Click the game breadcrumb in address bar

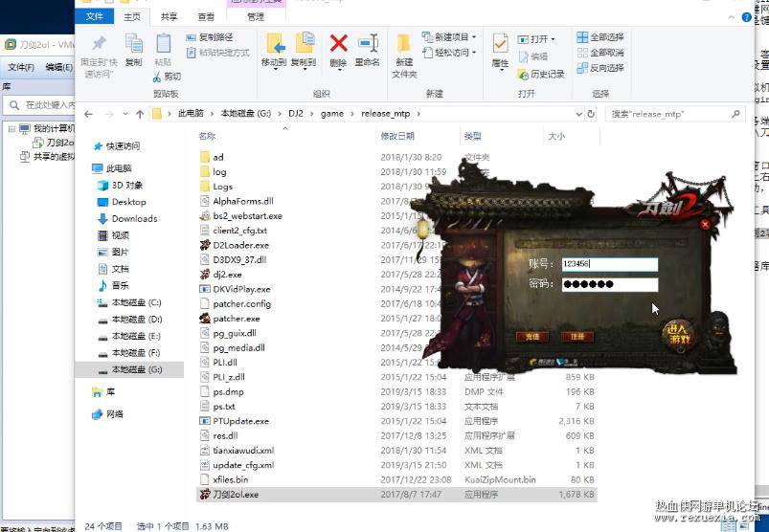(x=332, y=114)
